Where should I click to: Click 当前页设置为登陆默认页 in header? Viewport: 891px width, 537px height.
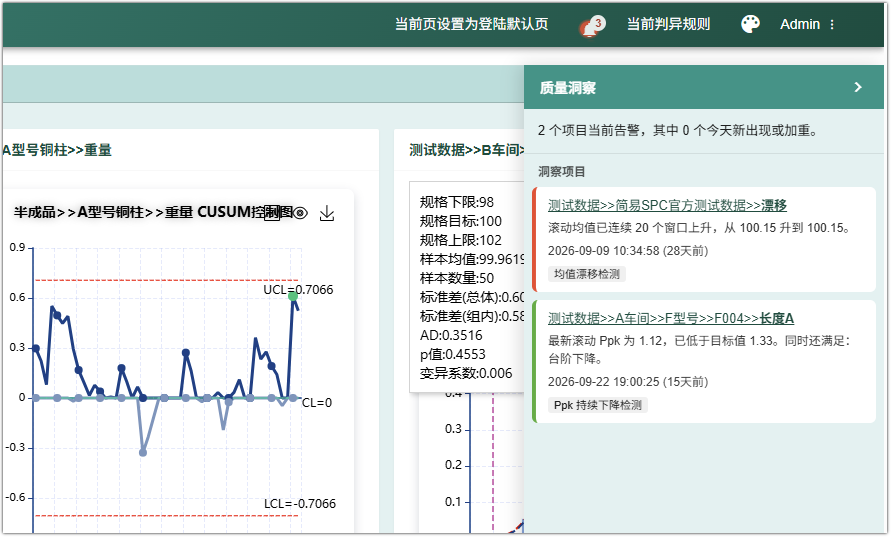(472, 24)
